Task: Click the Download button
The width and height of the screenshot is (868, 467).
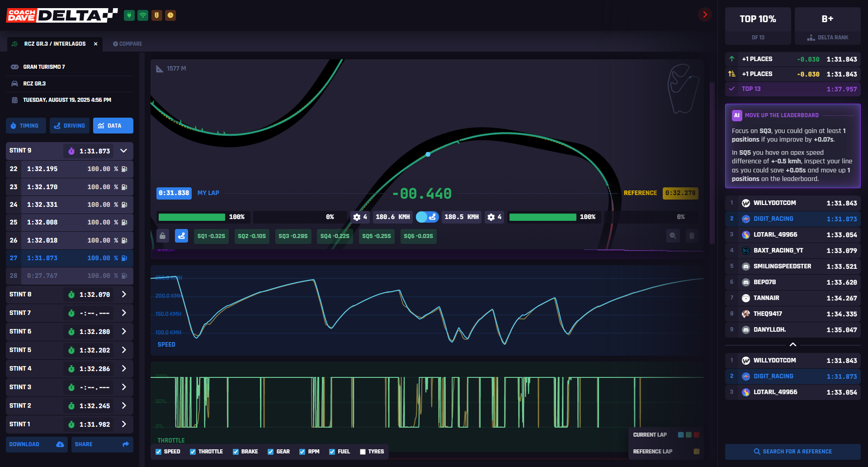Action: point(37,444)
